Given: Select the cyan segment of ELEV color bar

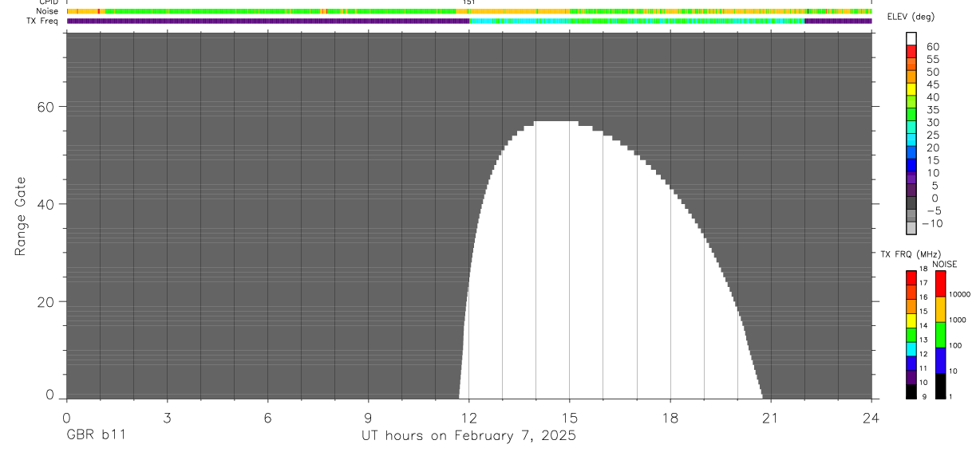Looking at the screenshot, I should (x=911, y=140).
